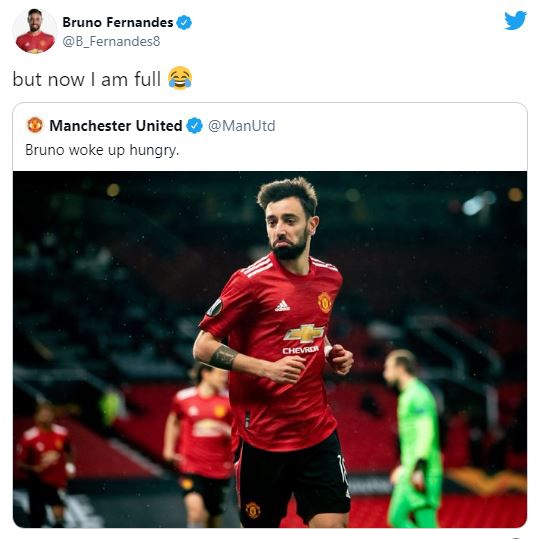This screenshot has height=539, width=536.
Task: Click the club crest on the black shorts
Action: (x=253, y=510)
